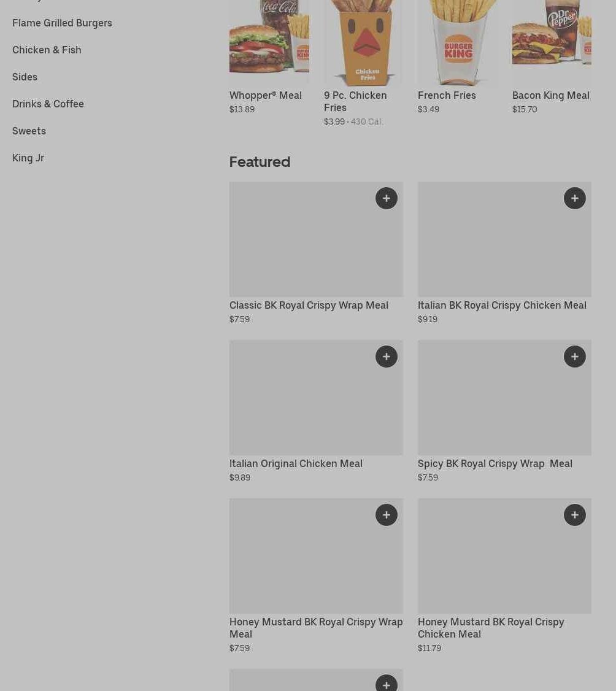Add Italian Original Chicken Meal to cart
The image size is (616, 691).
387,357
